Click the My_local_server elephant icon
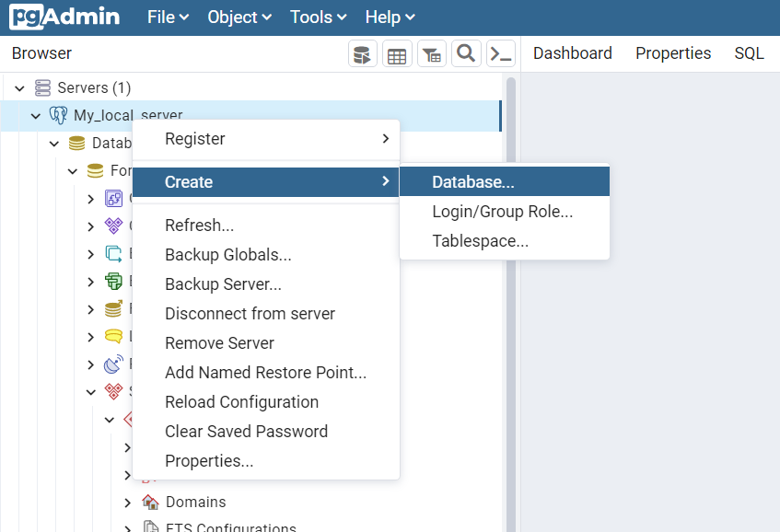 (x=58, y=116)
